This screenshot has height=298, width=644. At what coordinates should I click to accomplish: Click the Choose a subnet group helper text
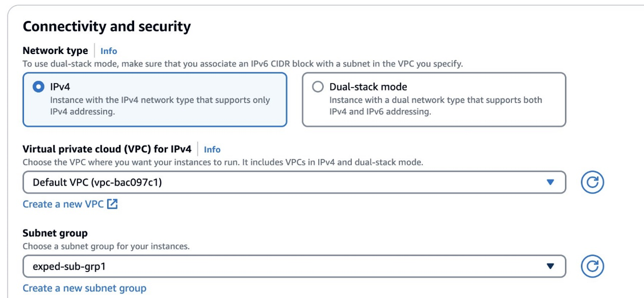106,247
